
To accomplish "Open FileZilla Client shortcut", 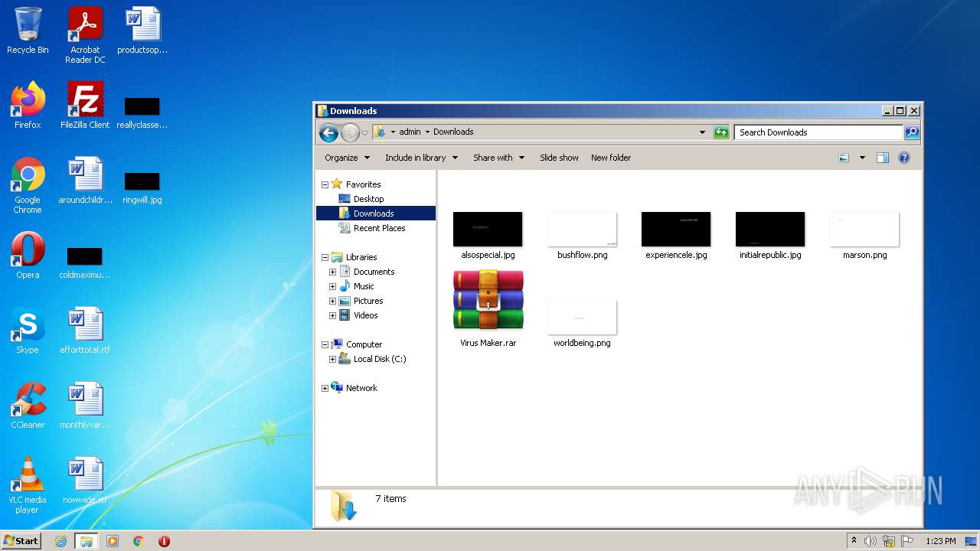I will click(x=85, y=106).
